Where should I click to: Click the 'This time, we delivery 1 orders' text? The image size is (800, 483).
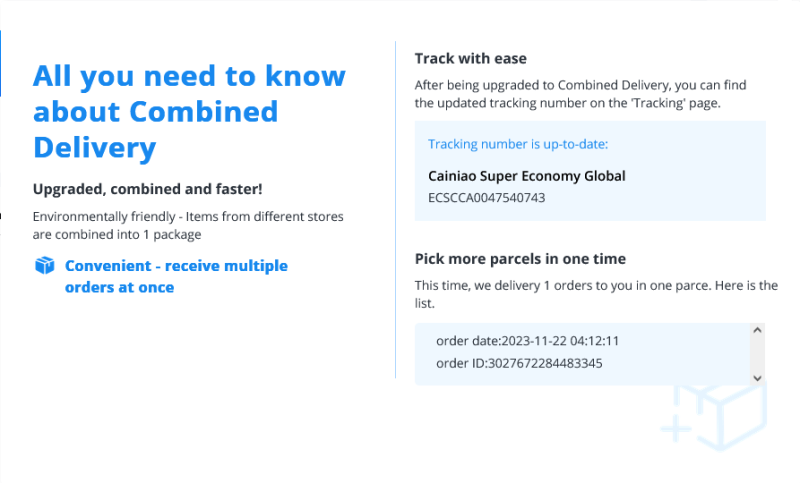click(596, 293)
